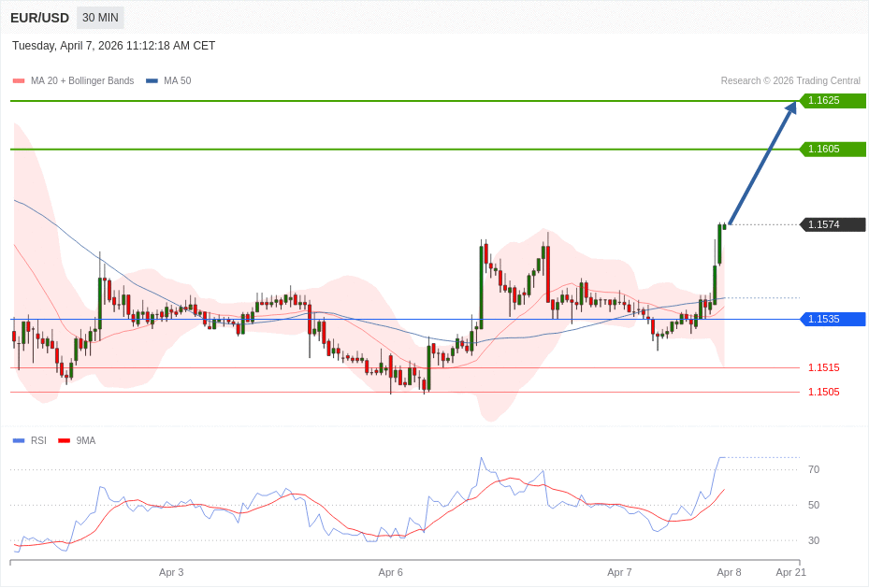The image size is (869, 588).
Task: Click the Apr 8 date axis label
Action: tap(729, 572)
